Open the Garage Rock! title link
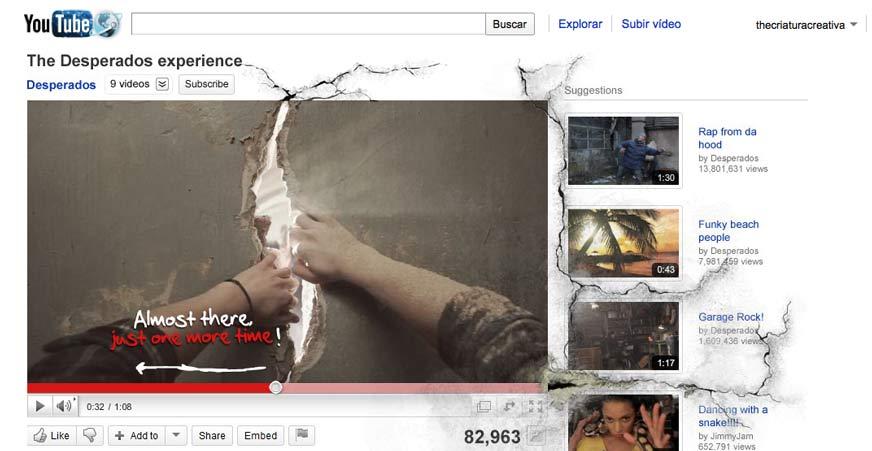 [x=731, y=317]
